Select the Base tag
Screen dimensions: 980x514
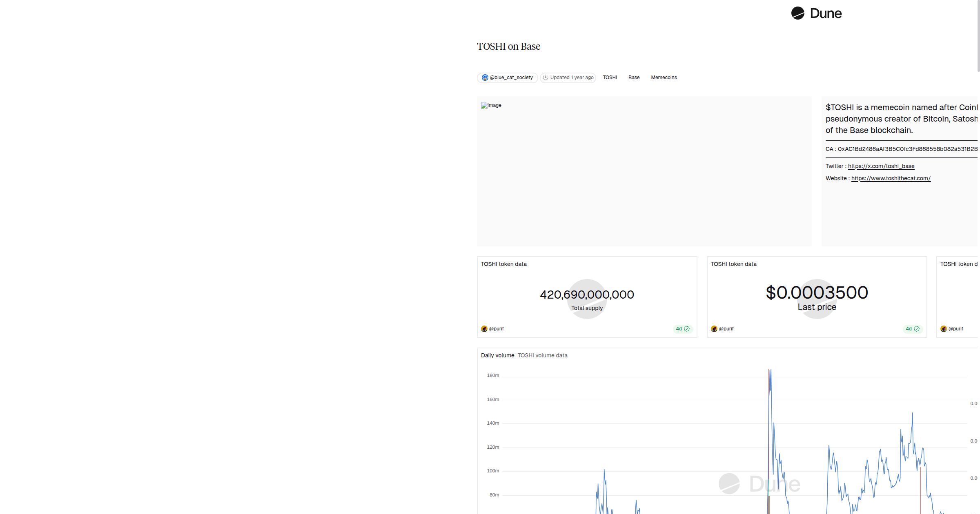pos(634,78)
